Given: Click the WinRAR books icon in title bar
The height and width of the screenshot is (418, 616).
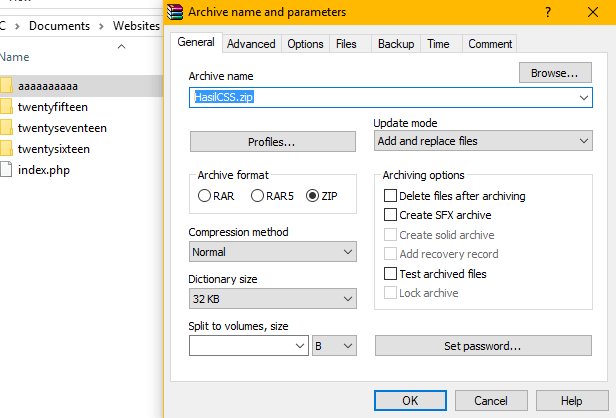Looking at the screenshot, I should pos(175,12).
